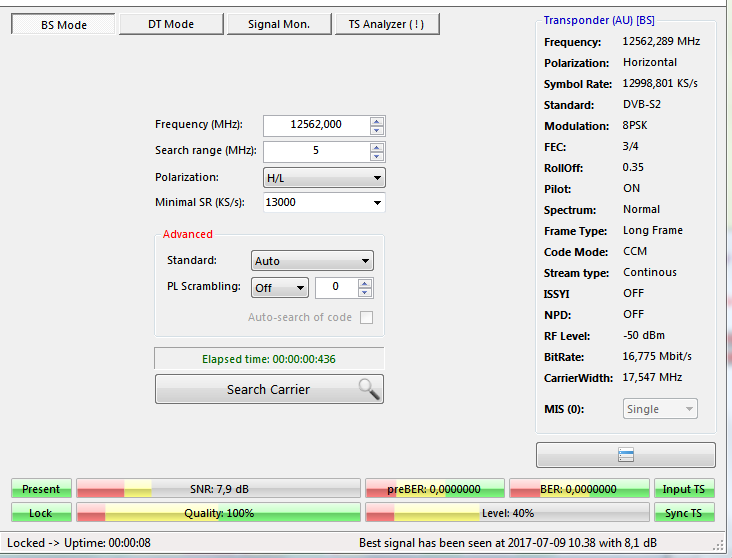Open the PL Scrambling Off dropdown

coord(299,288)
